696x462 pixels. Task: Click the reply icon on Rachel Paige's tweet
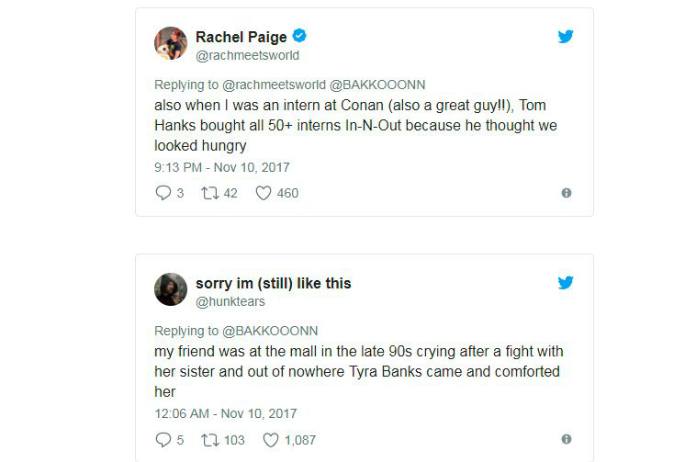pos(164,193)
